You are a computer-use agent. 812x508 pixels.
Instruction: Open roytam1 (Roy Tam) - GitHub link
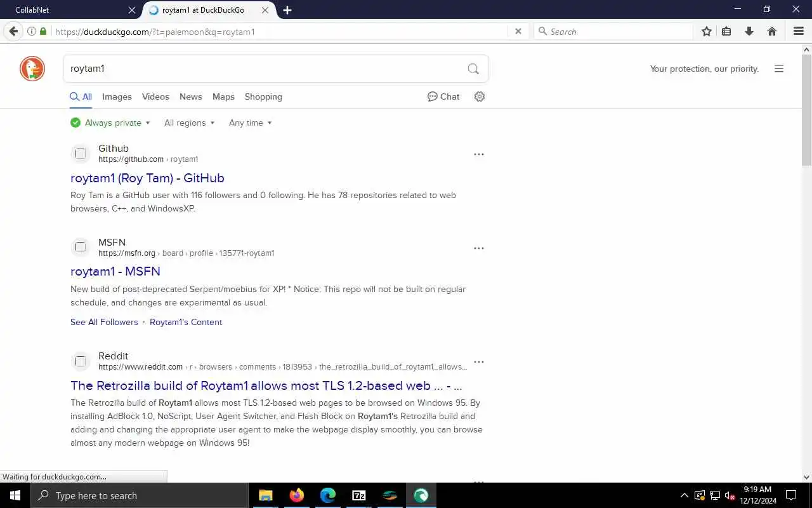coord(147,178)
